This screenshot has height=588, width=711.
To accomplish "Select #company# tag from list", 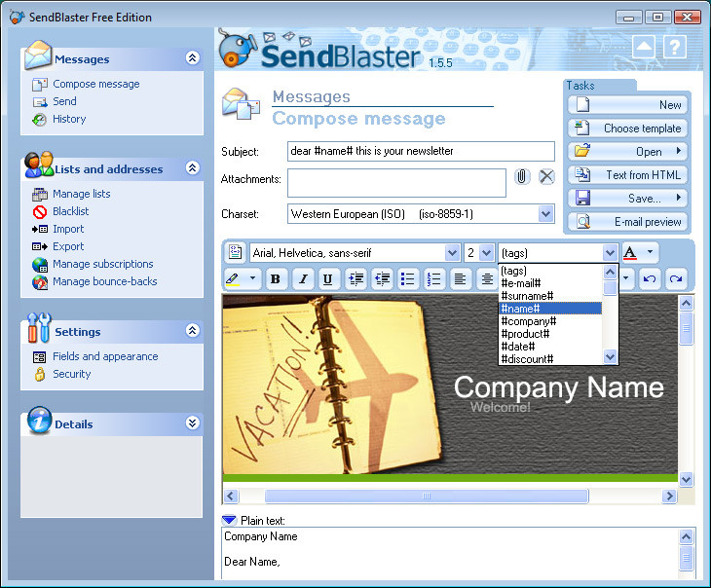I will pos(550,321).
